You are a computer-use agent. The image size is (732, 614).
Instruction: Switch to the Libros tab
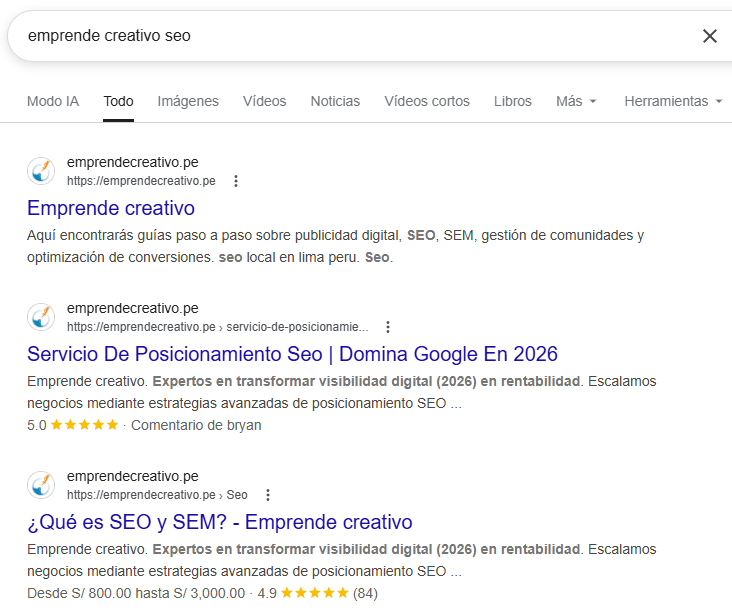tap(513, 101)
